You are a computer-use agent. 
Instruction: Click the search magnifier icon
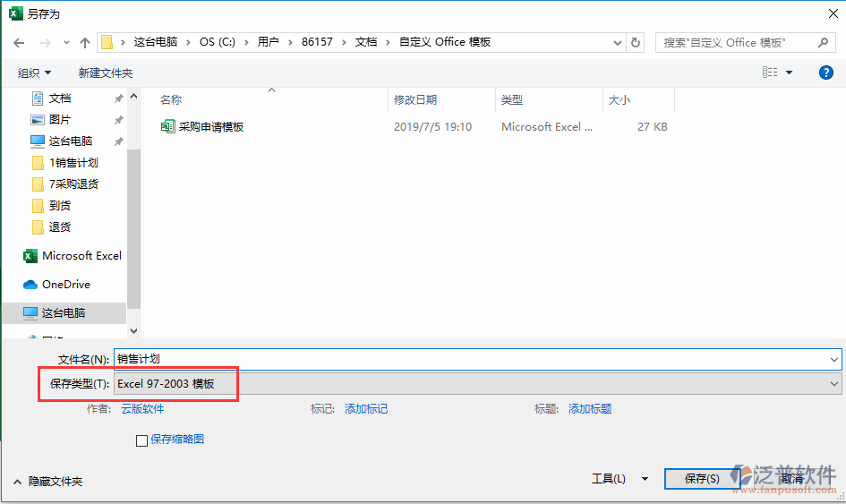click(823, 42)
